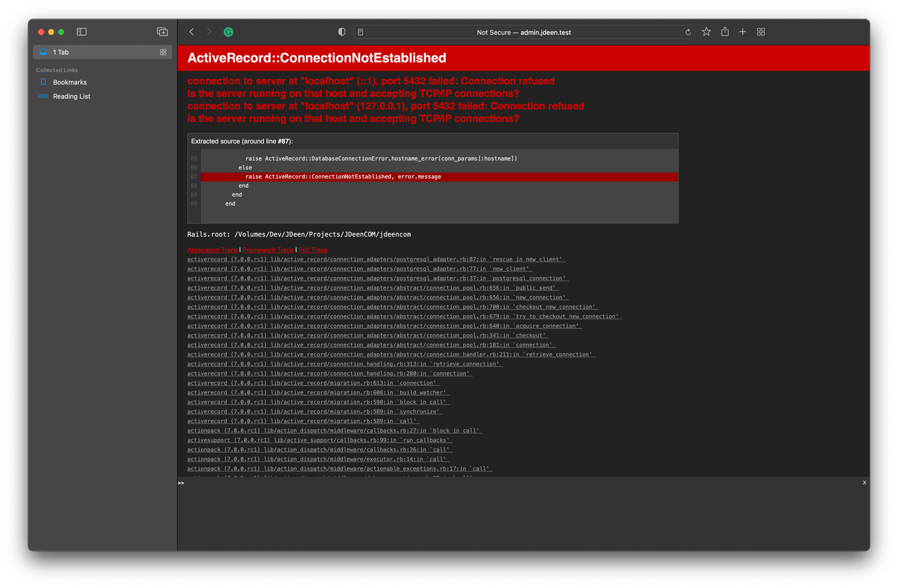Click the address bar field

[524, 32]
